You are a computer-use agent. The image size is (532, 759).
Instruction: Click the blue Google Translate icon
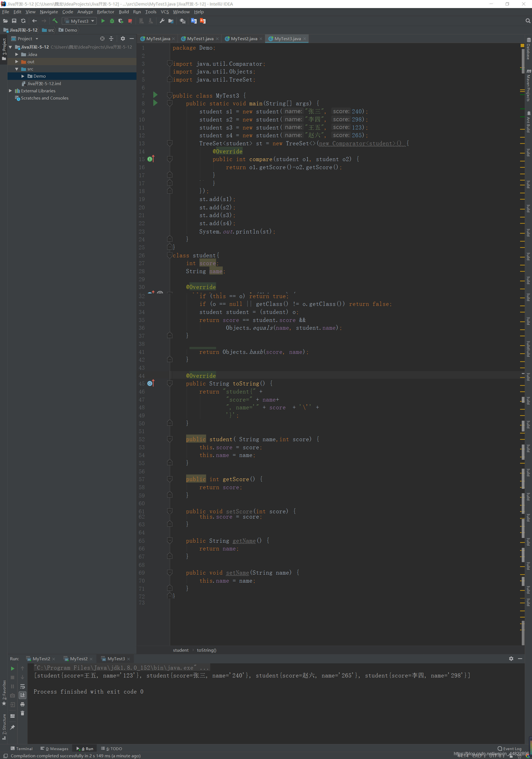[194, 21]
